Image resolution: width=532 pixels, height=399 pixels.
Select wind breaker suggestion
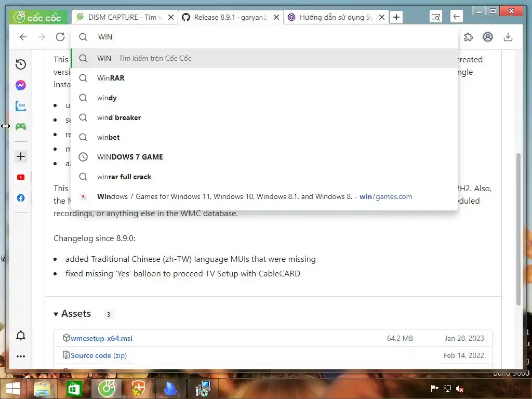(264, 117)
